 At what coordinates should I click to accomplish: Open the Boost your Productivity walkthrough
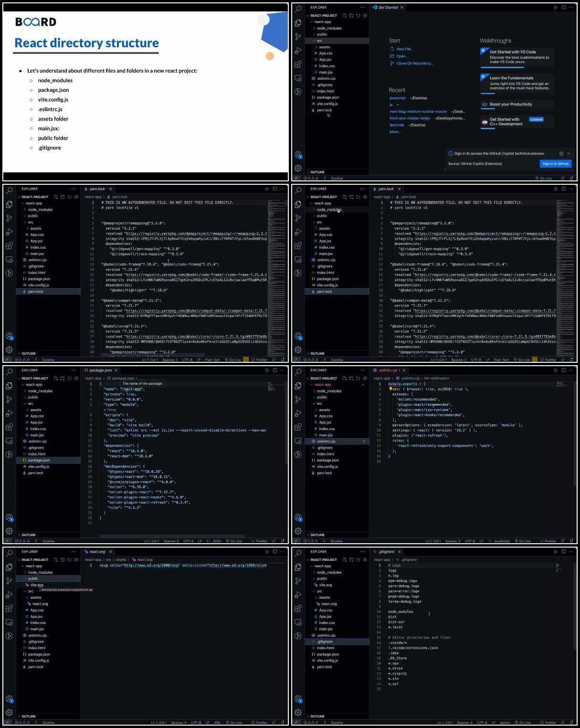click(517, 105)
